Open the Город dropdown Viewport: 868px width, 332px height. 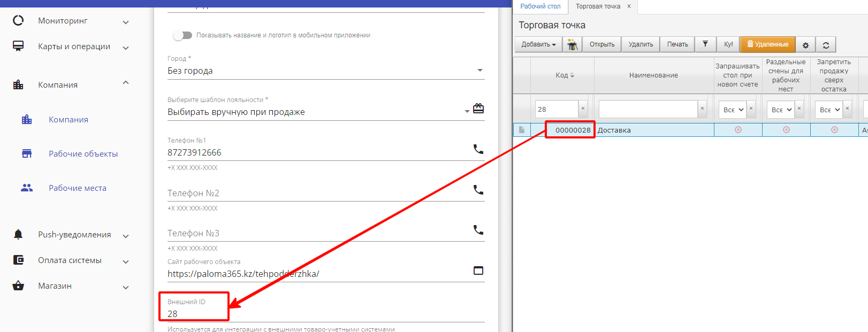[479, 71]
